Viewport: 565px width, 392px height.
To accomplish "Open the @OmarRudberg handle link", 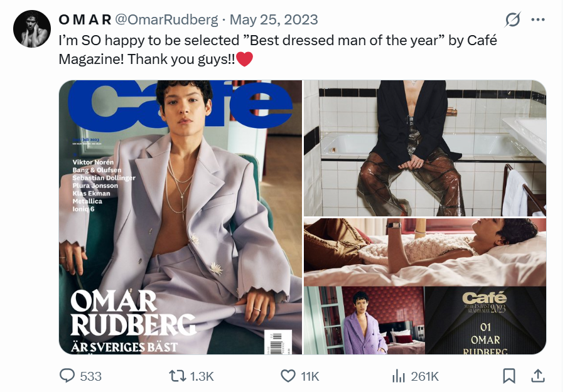I will click(165, 20).
